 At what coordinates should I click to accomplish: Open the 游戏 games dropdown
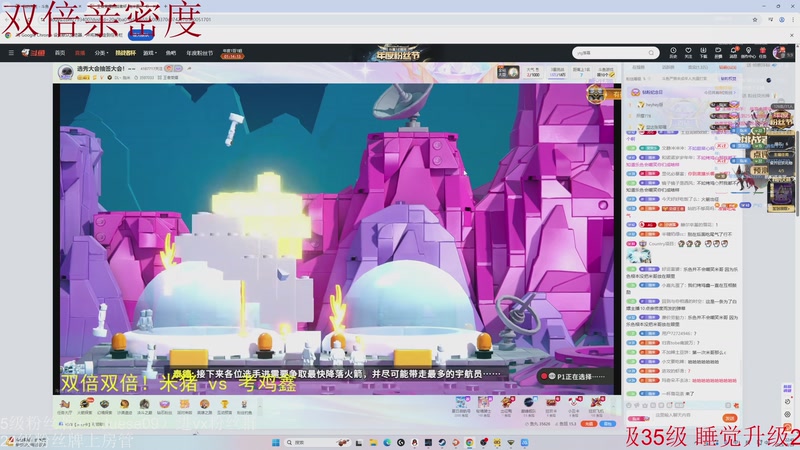[x=149, y=53]
